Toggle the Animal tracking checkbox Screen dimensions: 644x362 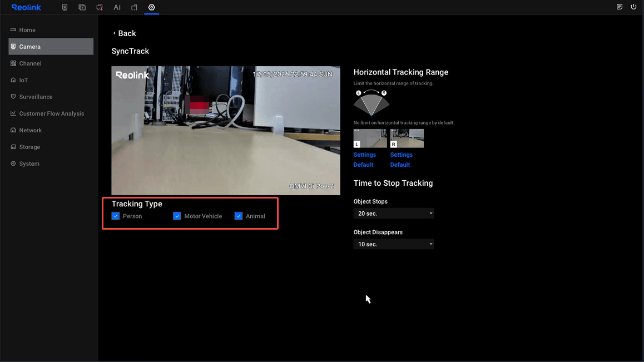[238, 216]
